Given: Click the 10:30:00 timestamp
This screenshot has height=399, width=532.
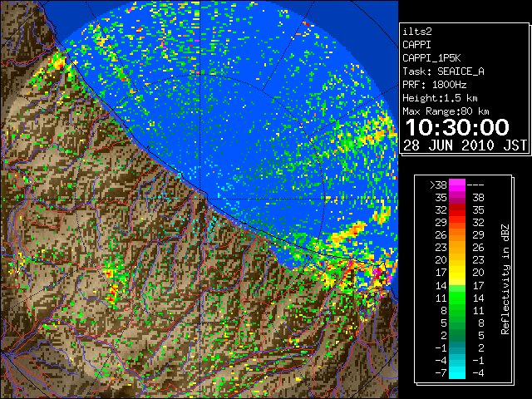Looking at the screenshot, I should tap(457, 127).
